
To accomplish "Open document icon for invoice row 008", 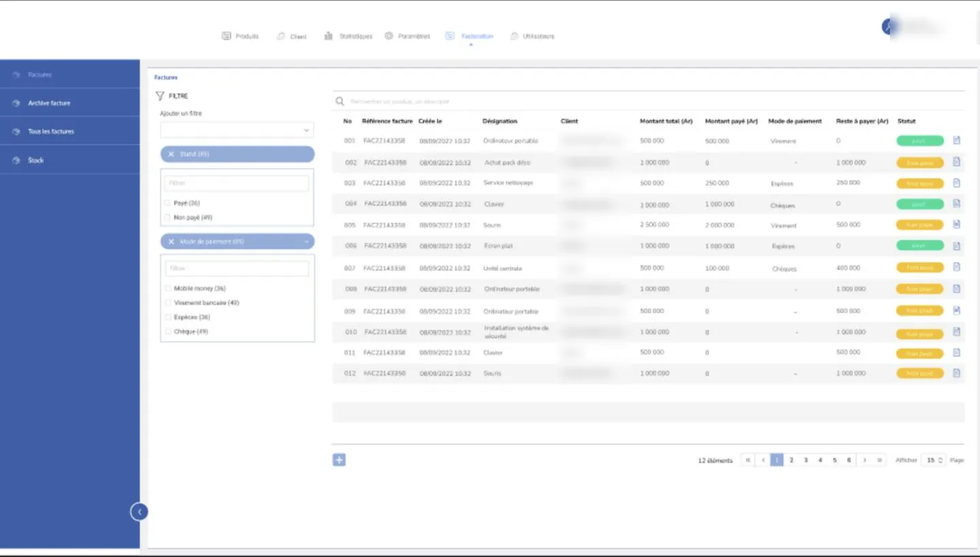I will pyautogui.click(x=956, y=289).
